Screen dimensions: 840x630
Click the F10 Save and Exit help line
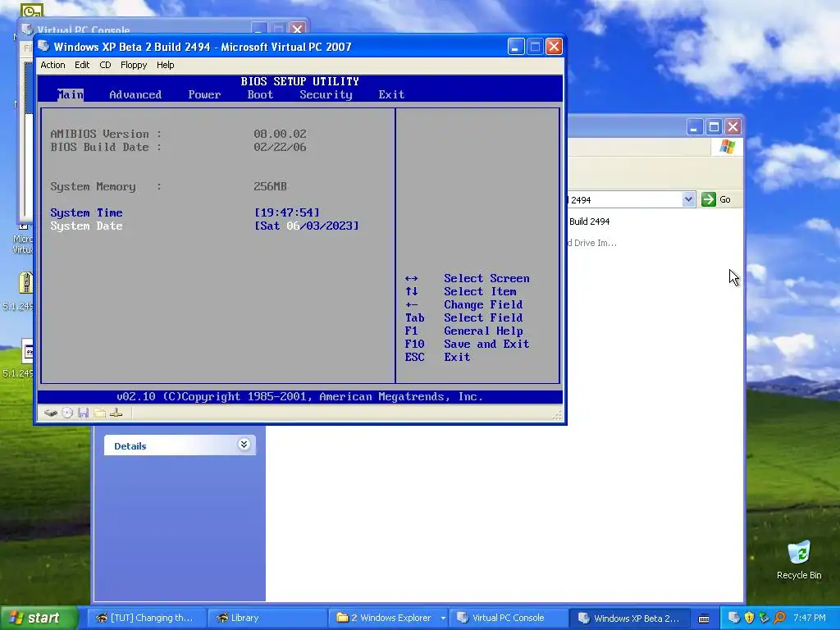(467, 344)
